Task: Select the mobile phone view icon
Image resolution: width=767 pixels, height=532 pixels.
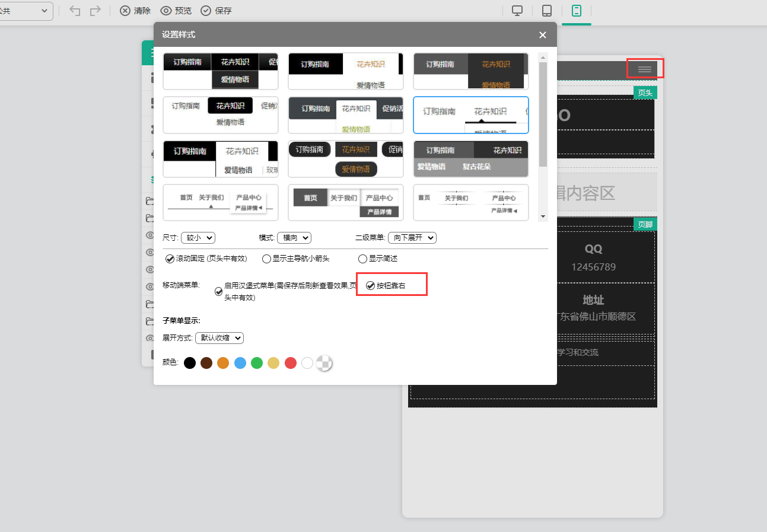Action: click(576, 11)
